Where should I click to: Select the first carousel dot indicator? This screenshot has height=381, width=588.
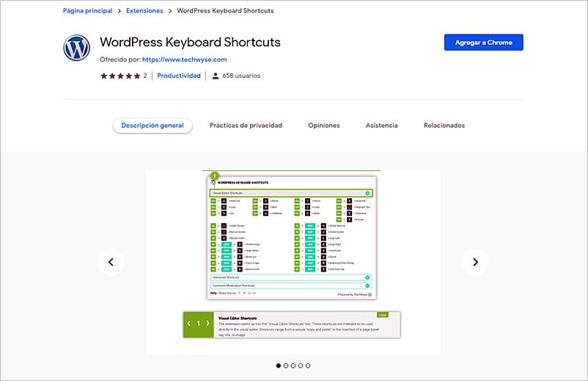279,365
